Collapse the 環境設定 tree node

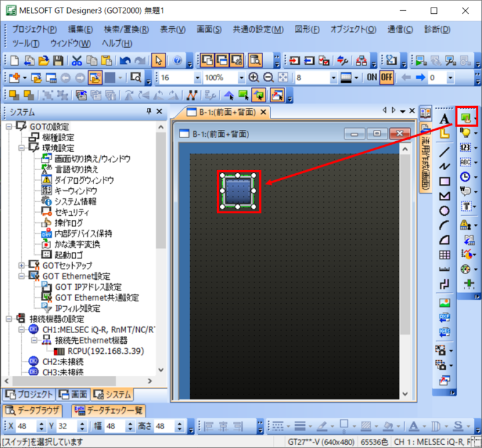(x=22, y=148)
